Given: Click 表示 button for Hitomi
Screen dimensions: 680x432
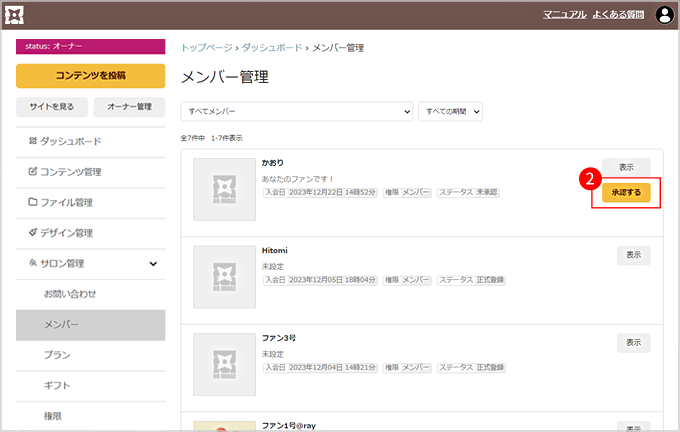Looking at the screenshot, I should coord(633,255).
